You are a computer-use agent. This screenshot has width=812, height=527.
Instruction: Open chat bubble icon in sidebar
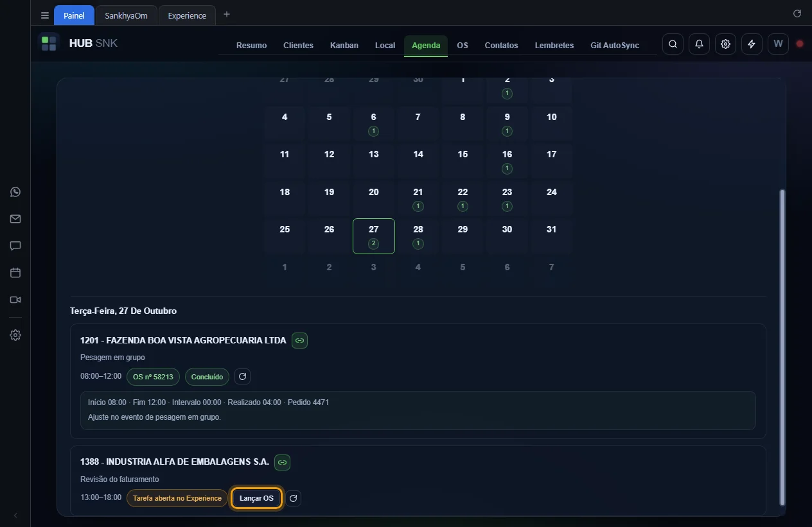click(x=15, y=246)
